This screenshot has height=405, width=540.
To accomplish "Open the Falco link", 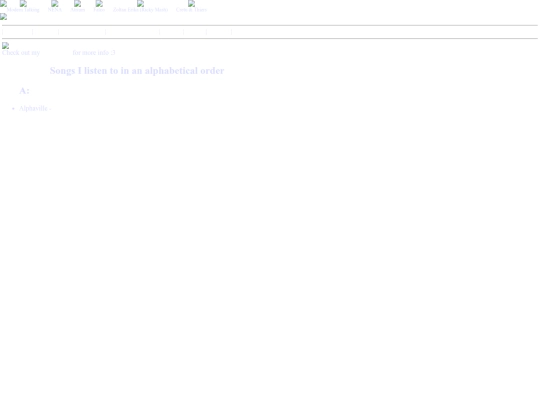I will coord(99,10).
